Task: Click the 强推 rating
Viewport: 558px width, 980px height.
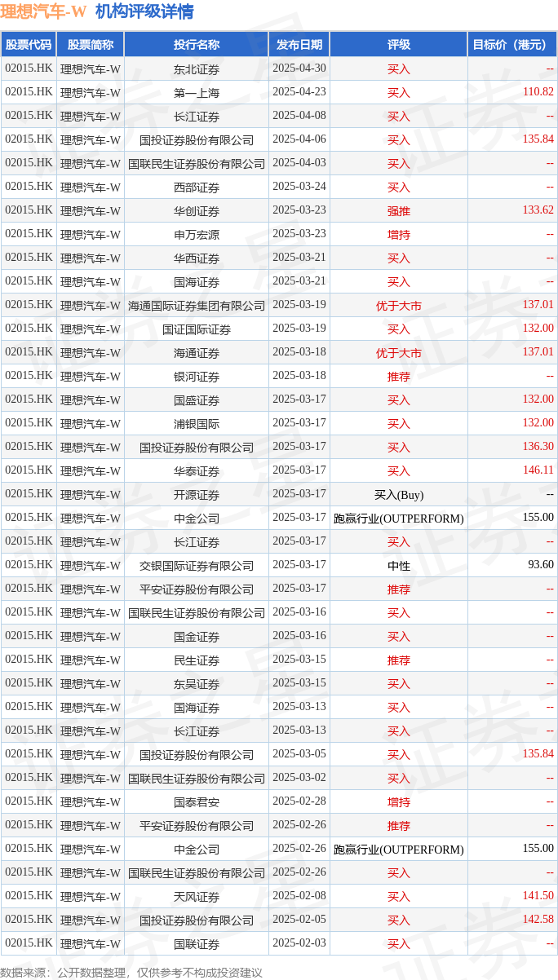Action: 399,211
